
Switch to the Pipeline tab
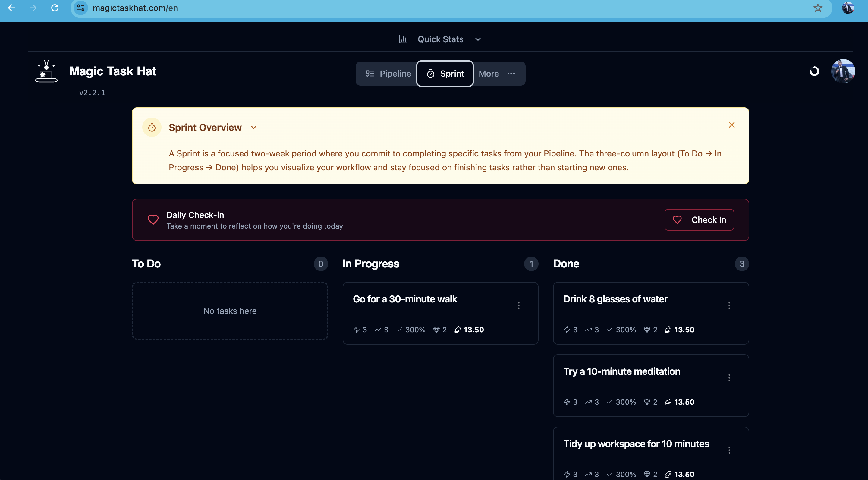pyautogui.click(x=388, y=74)
